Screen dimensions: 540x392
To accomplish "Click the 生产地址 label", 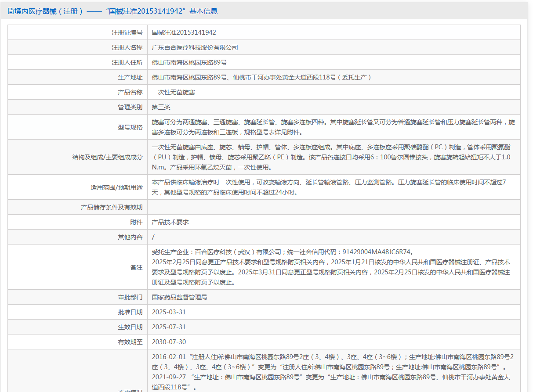I will tap(130, 77).
